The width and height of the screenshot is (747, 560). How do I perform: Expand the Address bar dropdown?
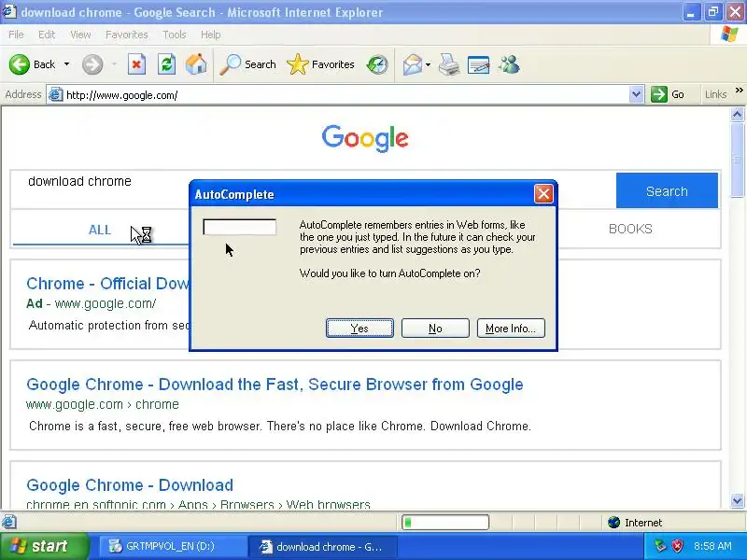point(636,95)
